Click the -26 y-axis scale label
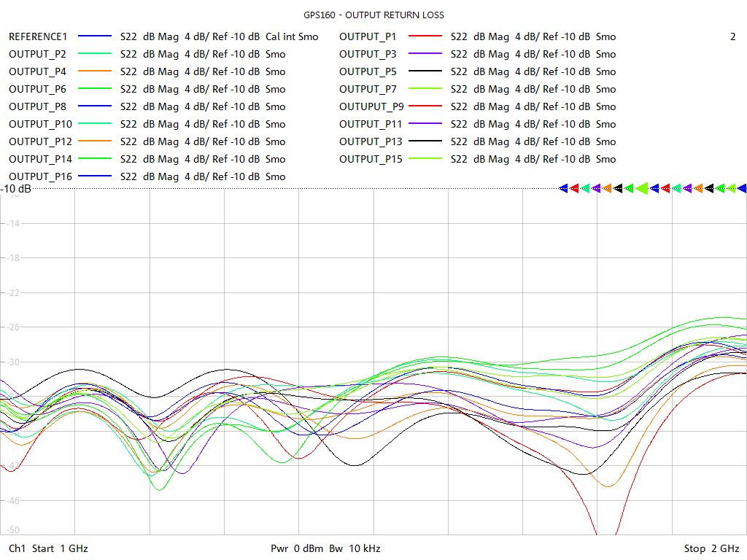 pyautogui.click(x=12, y=327)
